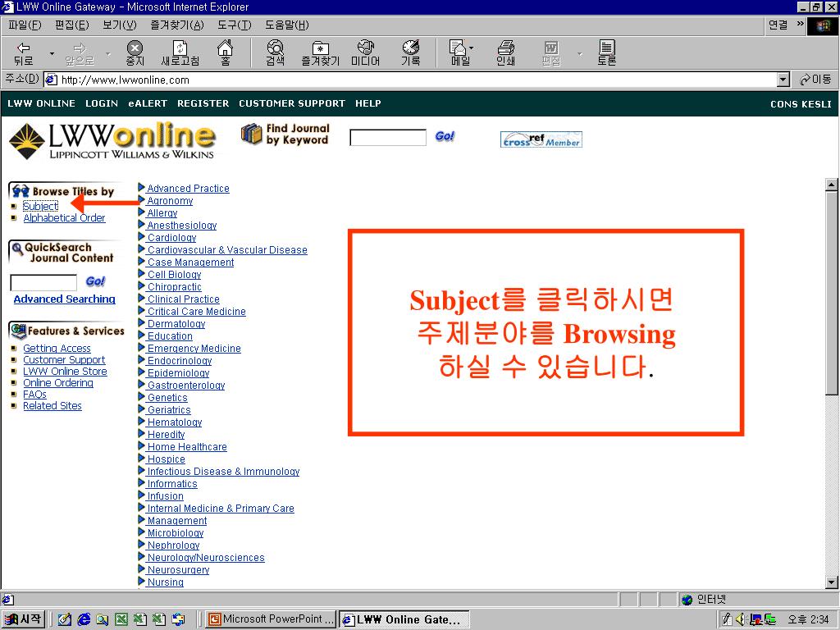Click Go! next to Find Journal by Keyword
Screen dimensions: 840x630
[445, 137]
